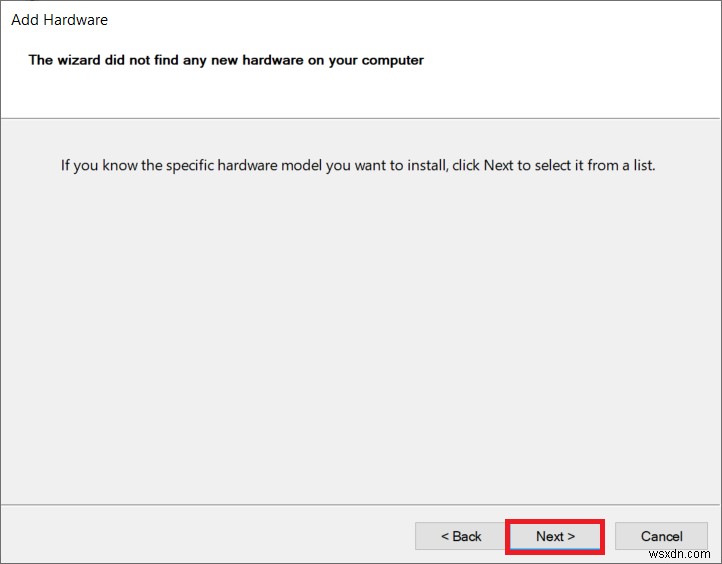Click the word list ending the instruction
This screenshot has height=564, width=722.
pyautogui.click(x=640, y=165)
